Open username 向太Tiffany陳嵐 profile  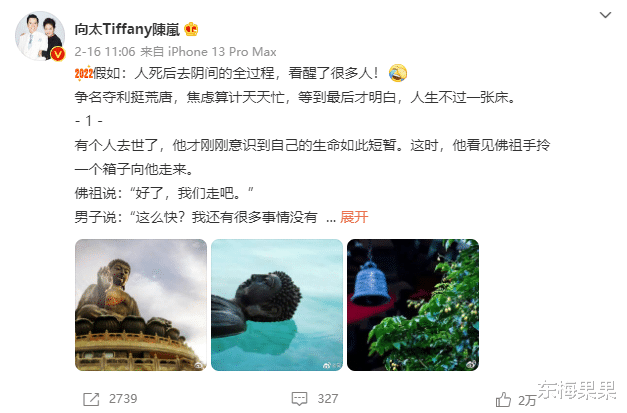point(127,29)
